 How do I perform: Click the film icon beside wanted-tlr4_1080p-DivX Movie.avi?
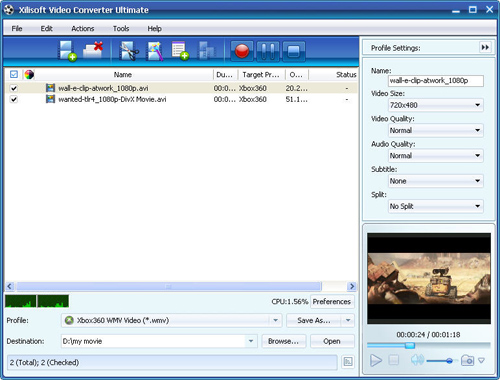(x=50, y=99)
